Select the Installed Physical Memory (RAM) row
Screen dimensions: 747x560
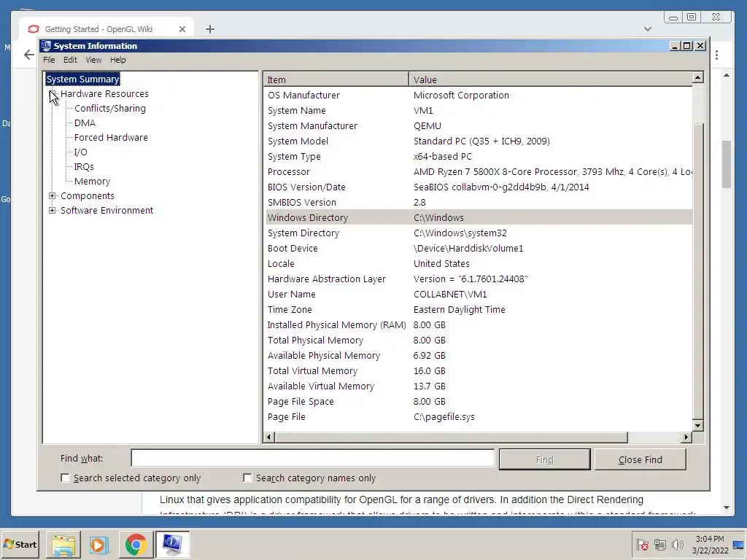[x=479, y=324]
